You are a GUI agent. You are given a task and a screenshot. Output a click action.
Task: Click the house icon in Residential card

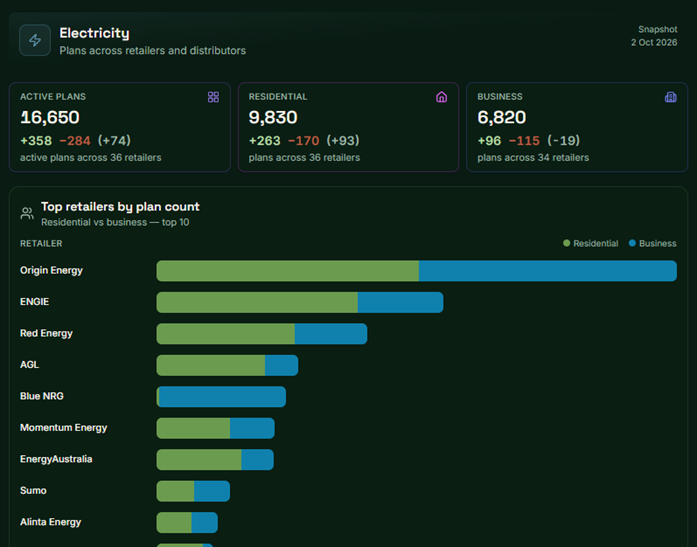coord(441,97)
